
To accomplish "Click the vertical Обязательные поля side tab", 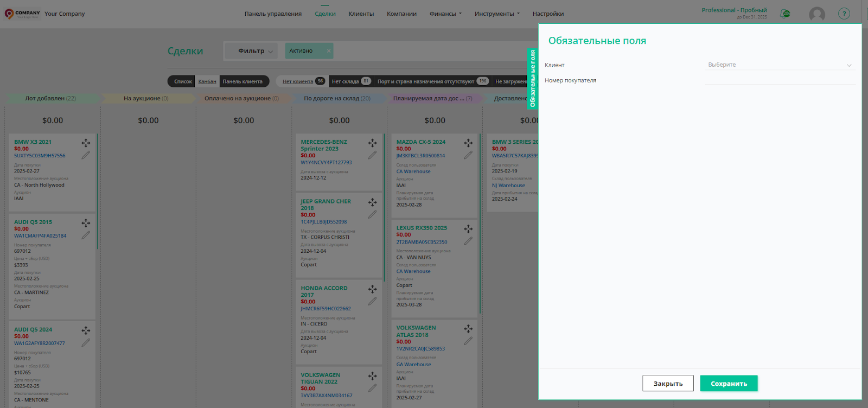I will 532,79.
